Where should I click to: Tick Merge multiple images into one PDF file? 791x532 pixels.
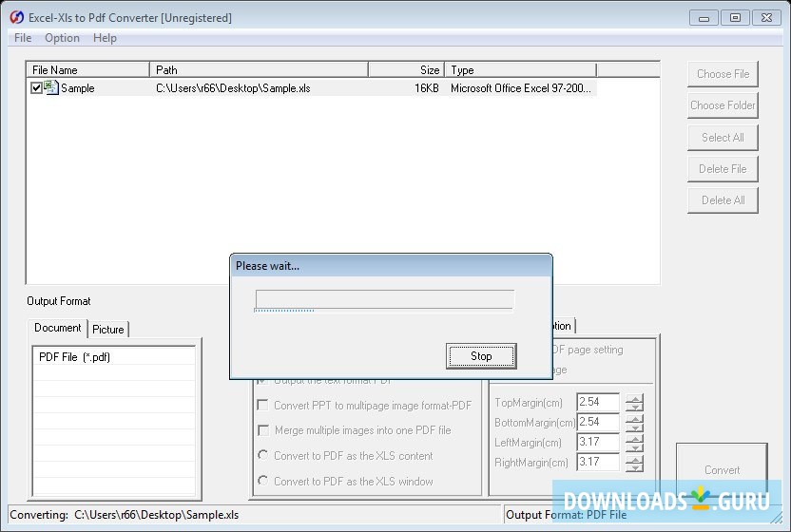point(262,430)
